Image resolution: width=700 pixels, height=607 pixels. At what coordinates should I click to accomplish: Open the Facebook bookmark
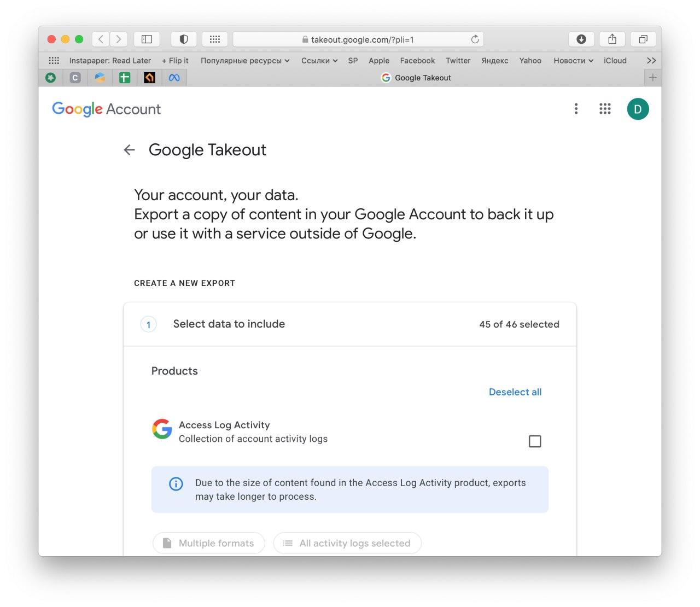click(x=417, y=61)
